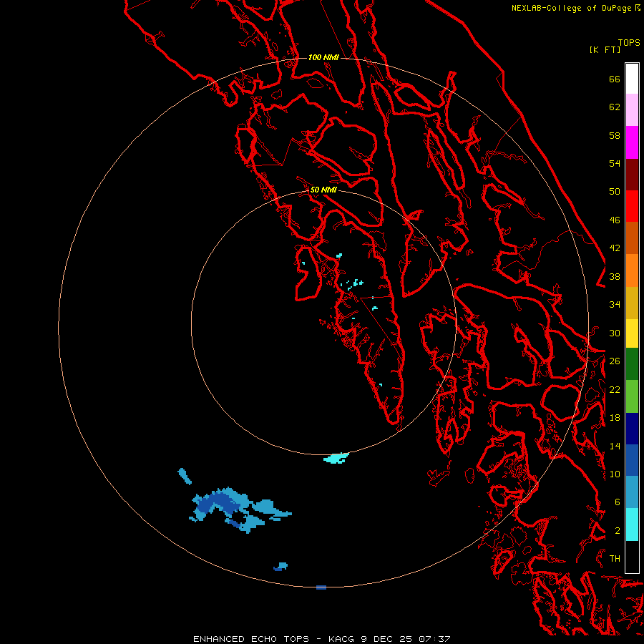Click the bright red 50 kft swatch
Screen dimensions: 644x644
(x=632, y=206)
